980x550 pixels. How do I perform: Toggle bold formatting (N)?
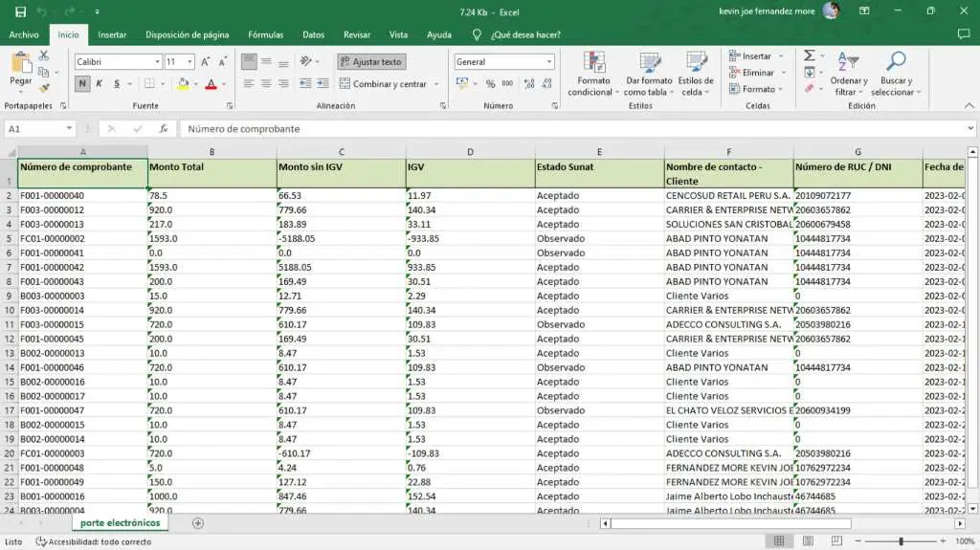(82, 84)
